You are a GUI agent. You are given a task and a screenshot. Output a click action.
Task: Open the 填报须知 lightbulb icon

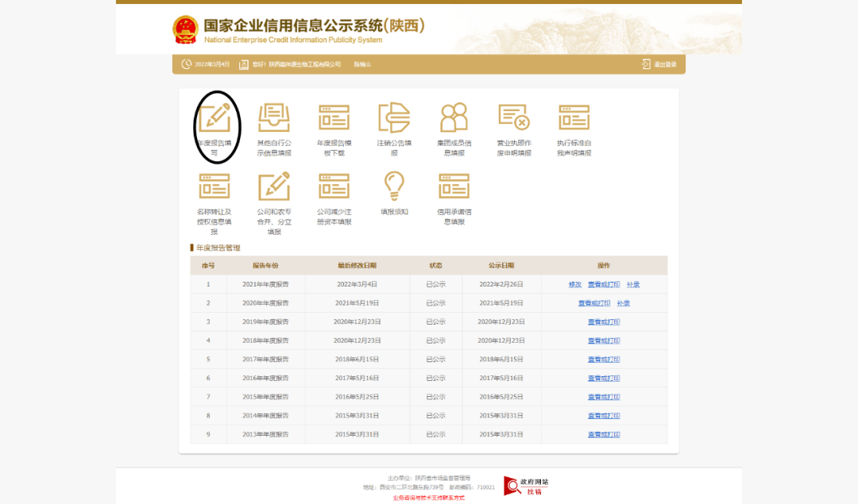click(x=394, y=186)
